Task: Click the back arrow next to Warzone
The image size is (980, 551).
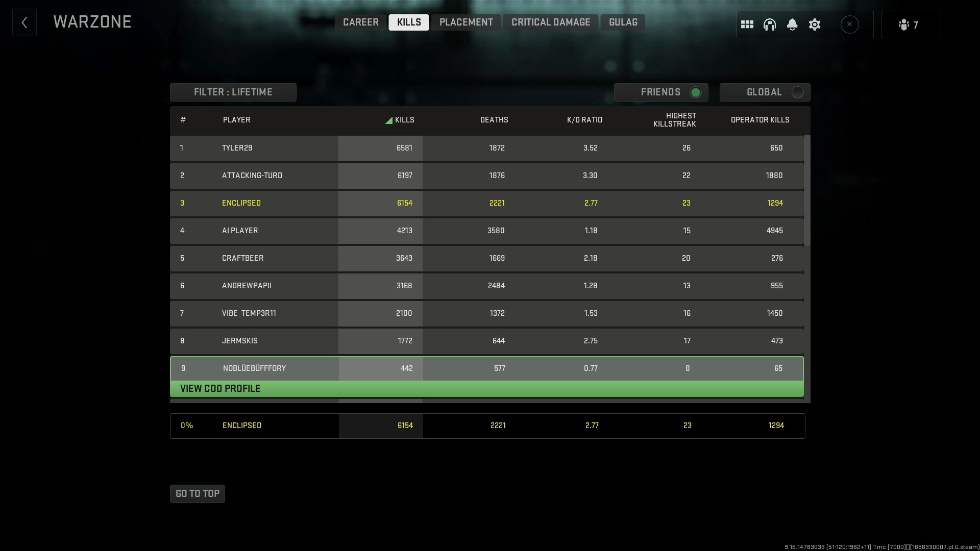Action: (24, 22)
